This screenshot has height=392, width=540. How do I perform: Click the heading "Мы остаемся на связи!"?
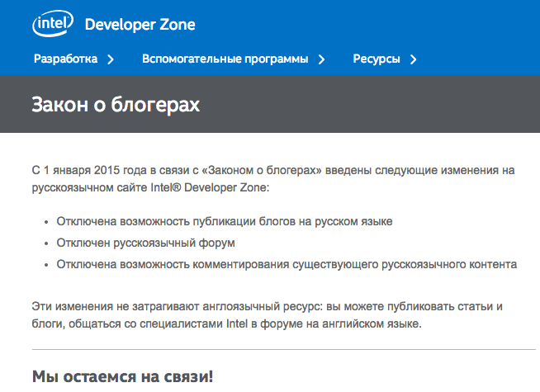pyautogui.click(x=122, y=376)
